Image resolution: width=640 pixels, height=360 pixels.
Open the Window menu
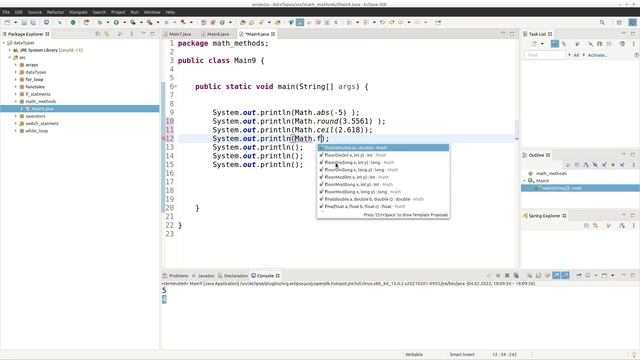pos(152,12)
